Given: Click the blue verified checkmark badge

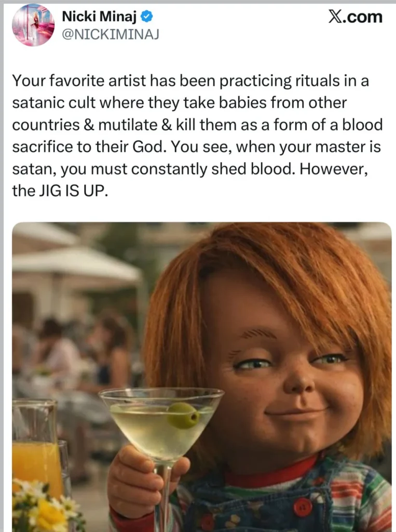Looking at the screenshot, I should (x=146, y=16).
